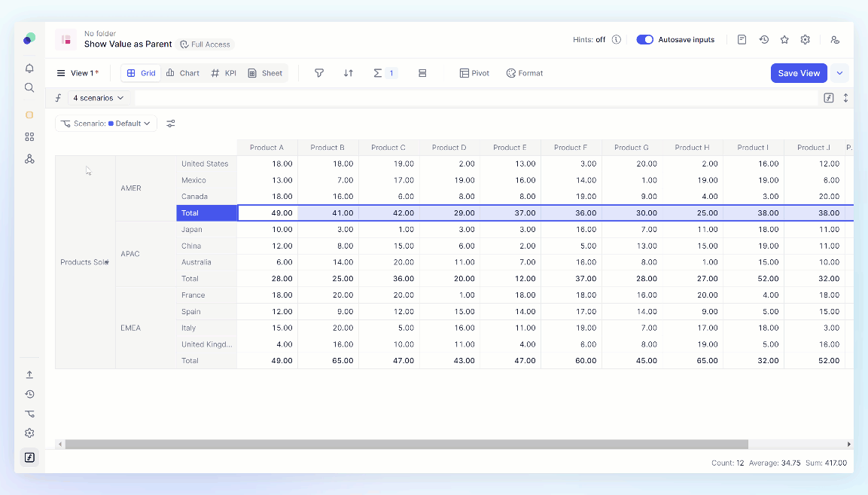Switch to the KPI tab
Viewport: 868px width, 495px height.
coord(224,73)
